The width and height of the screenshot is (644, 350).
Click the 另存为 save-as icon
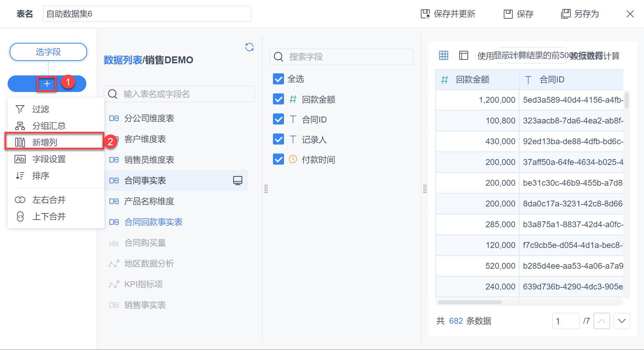tap(566, 14)
